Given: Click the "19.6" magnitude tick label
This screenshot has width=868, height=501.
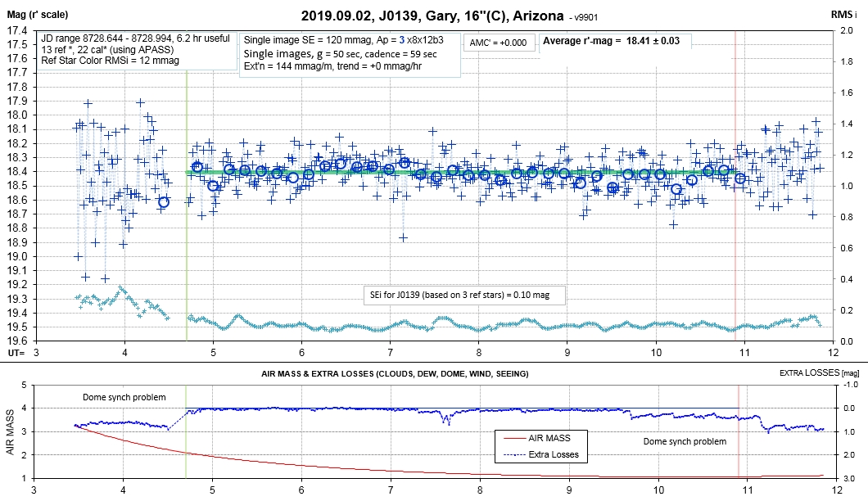Looking at the screenshot, I should pos(16,341).
